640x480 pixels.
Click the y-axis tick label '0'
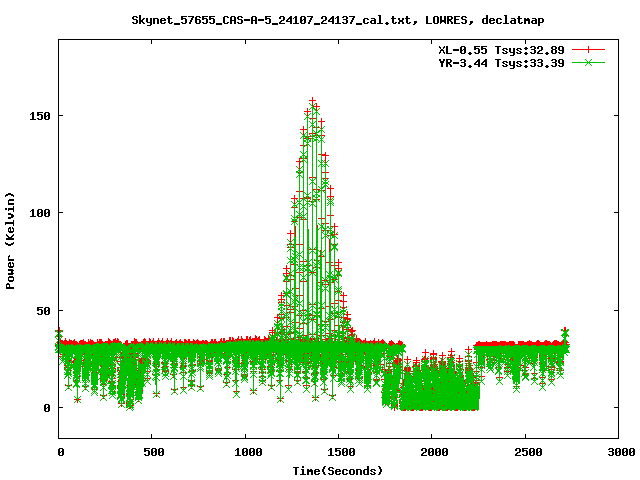47,408
